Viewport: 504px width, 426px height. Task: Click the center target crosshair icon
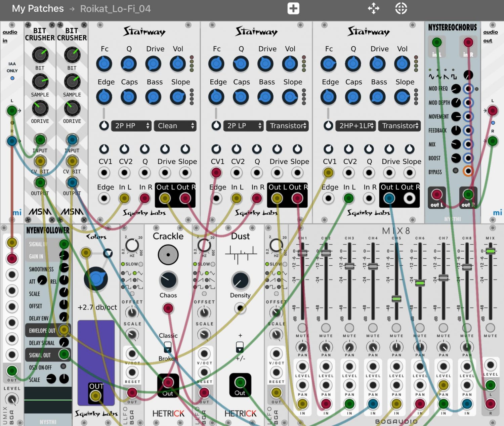pos(401,8)
